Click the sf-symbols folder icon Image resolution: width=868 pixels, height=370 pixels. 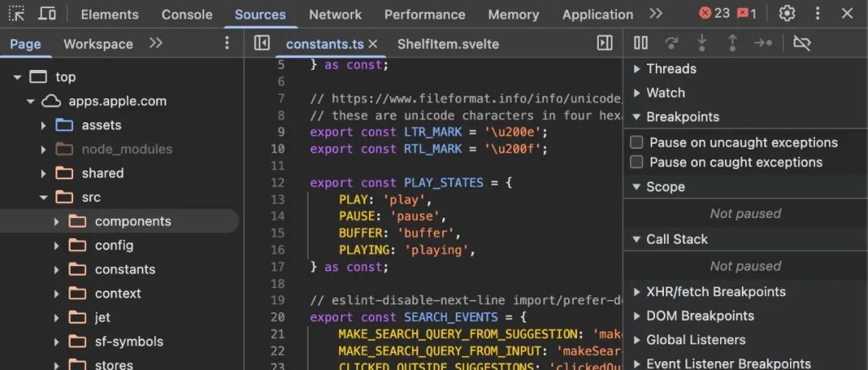[77, 341]
